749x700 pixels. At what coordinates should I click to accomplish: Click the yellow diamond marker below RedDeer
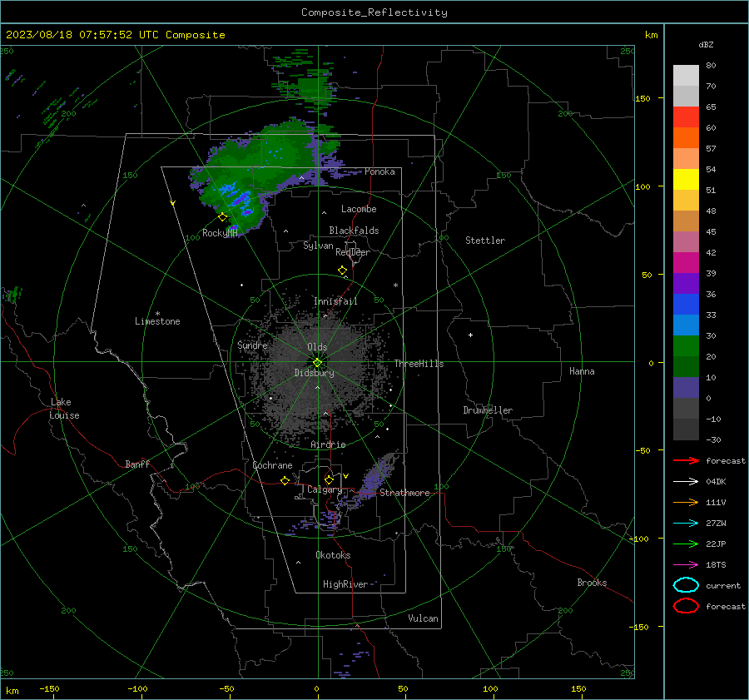point(343,270)
